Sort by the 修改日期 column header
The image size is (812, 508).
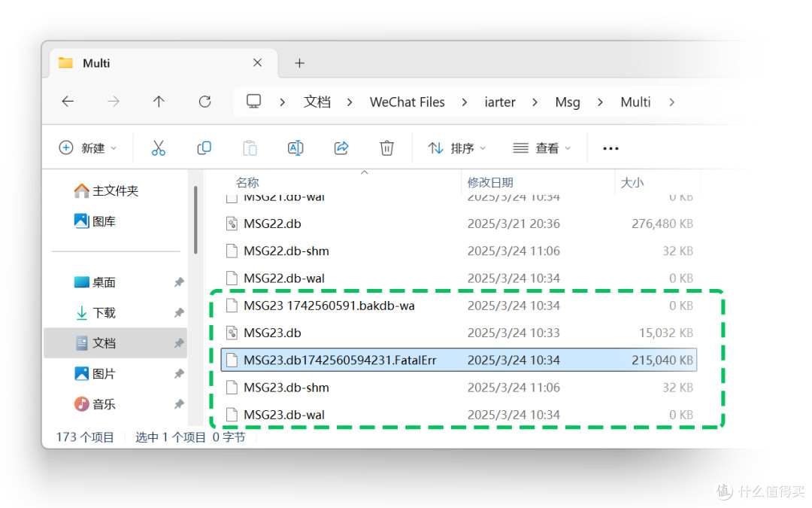point(490,183)
